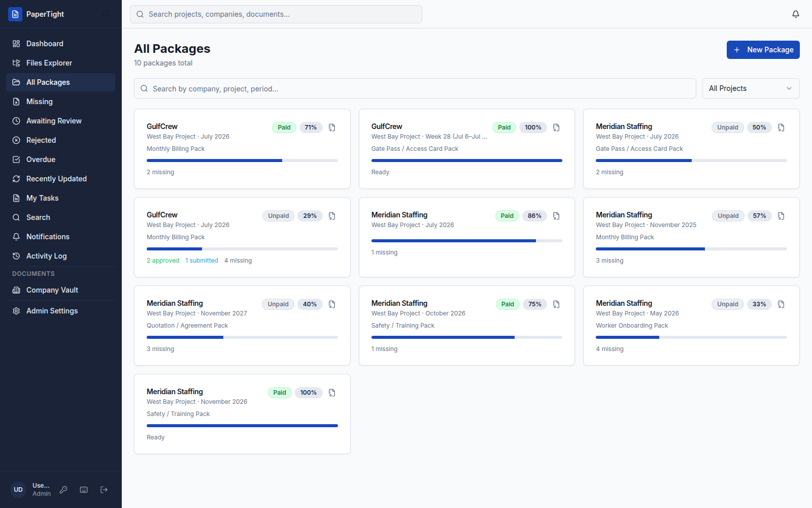Click '10 packages total' subtitle
812x508 pixels.
pos(163,63)
